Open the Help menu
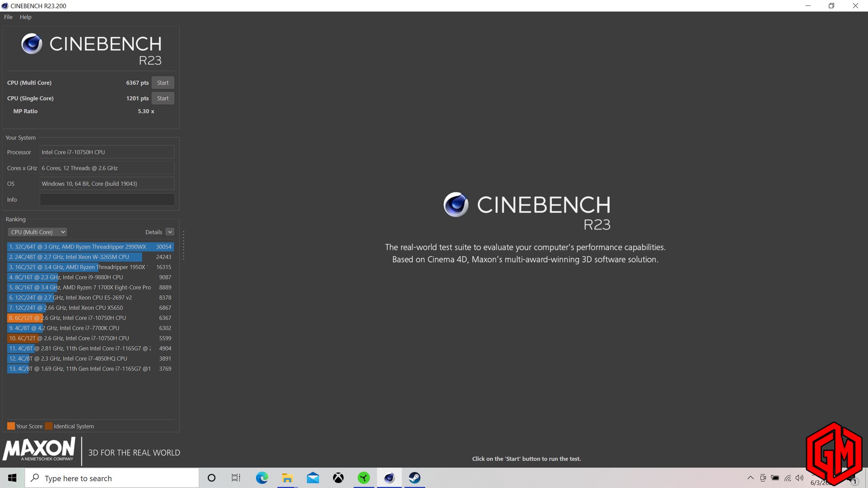The image size is (868, 488). [26, 17]
